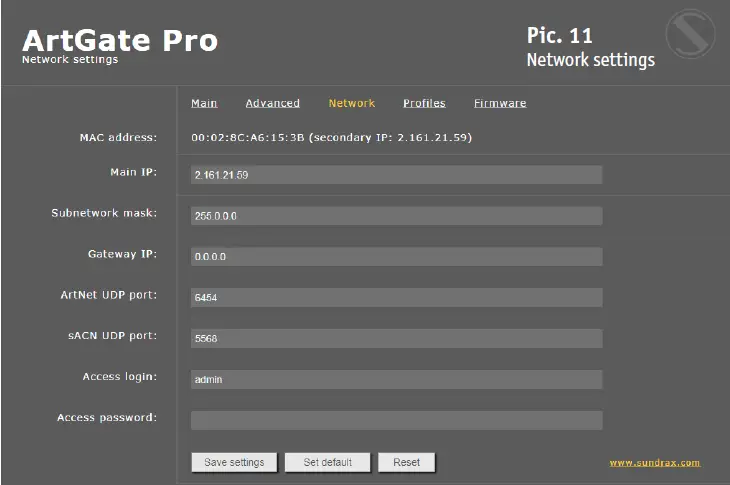The image size is (730, 485).
Task: Open the www.sundrax.com link
Action: click(x=655, y=463)
